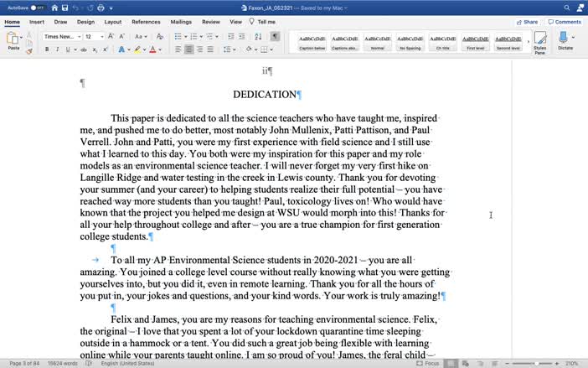Click the search magnifier in title bar
Image resolution: width=588 pixels, height=368 pixels.
click(566, 8)
